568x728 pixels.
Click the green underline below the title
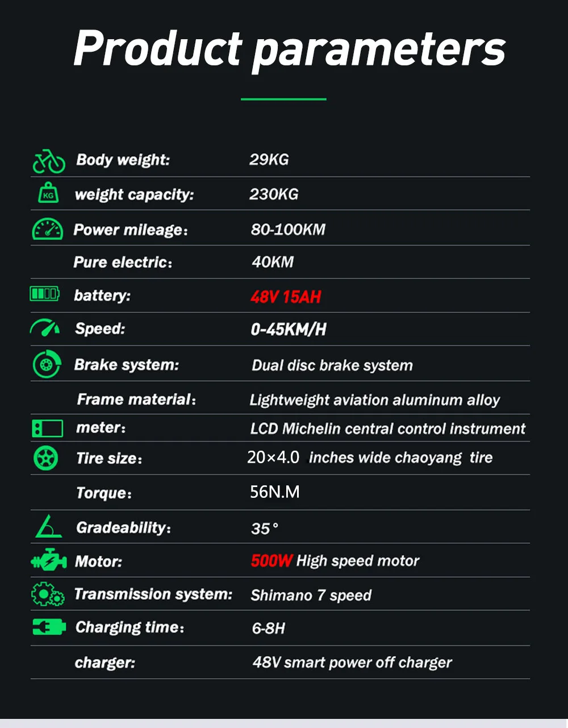pyautogui.click(x=283, y=99)
